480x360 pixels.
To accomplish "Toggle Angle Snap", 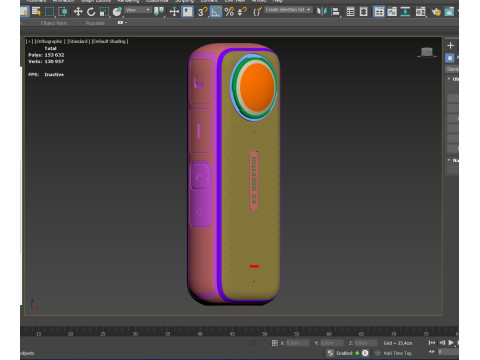I will [x=216, y=12].
